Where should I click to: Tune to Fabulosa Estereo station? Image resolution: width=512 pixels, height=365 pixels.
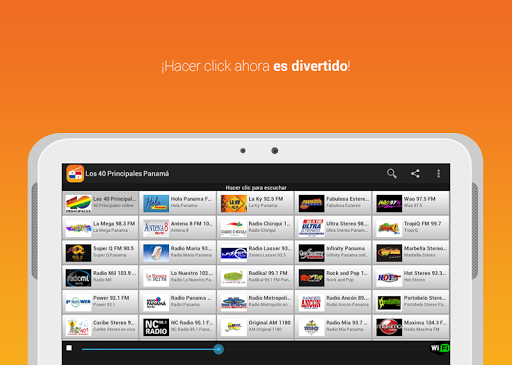[333, 203]
